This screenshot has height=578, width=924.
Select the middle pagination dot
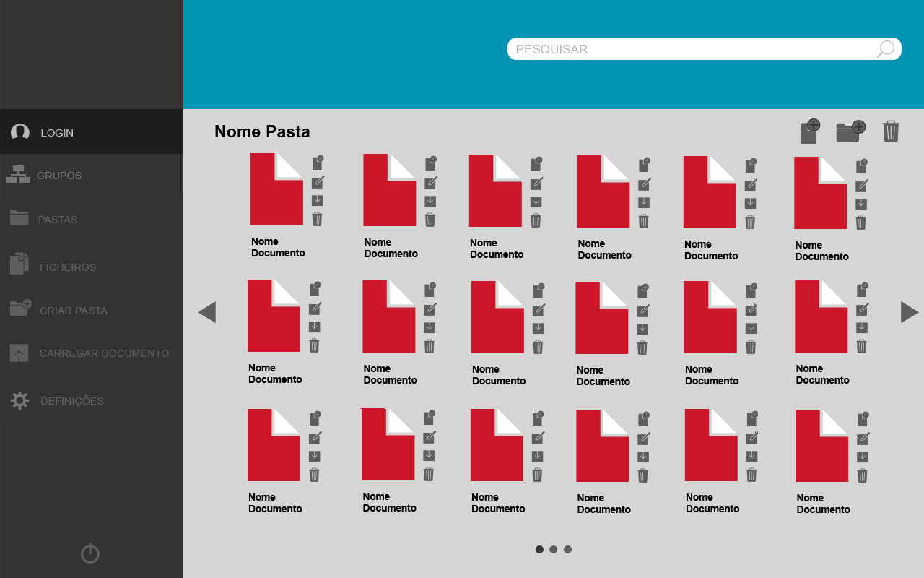(x=553, y=549)
